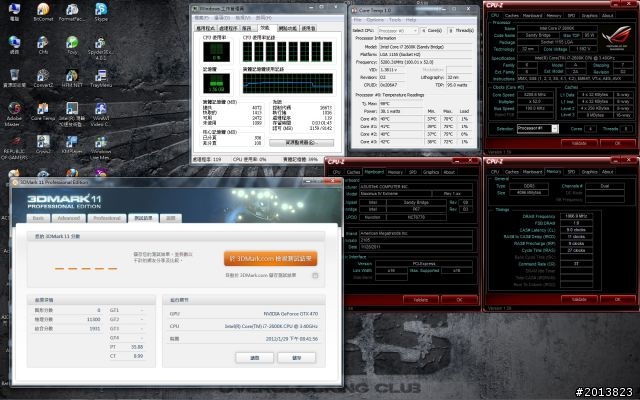The height and width of the screenshot is (400, 640).
Task: Open the 說明 tab in 3DMark 11
Action: (x=171, y=218)
